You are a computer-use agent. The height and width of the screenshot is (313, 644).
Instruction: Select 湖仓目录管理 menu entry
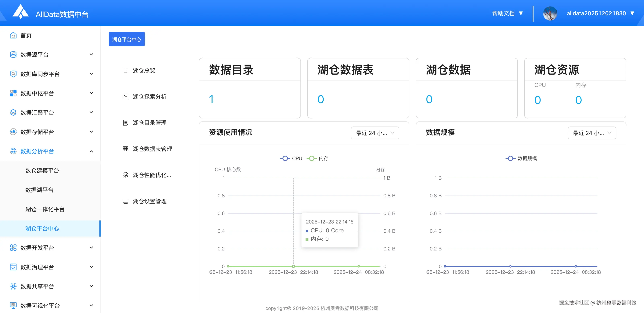pyautogui.click(x=150, y=123)
